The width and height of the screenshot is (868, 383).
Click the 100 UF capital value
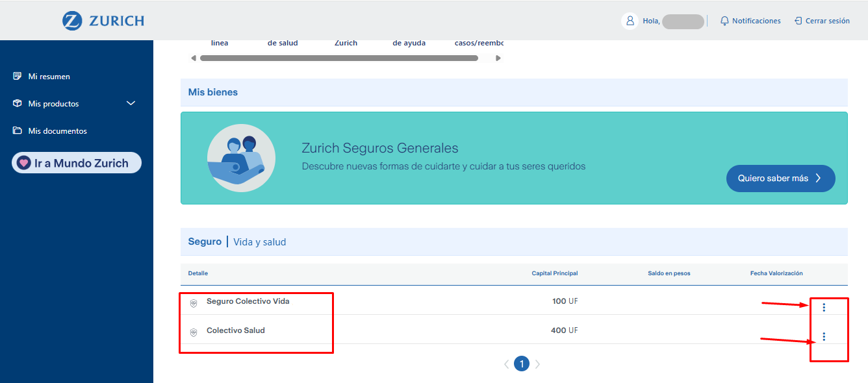565,301
